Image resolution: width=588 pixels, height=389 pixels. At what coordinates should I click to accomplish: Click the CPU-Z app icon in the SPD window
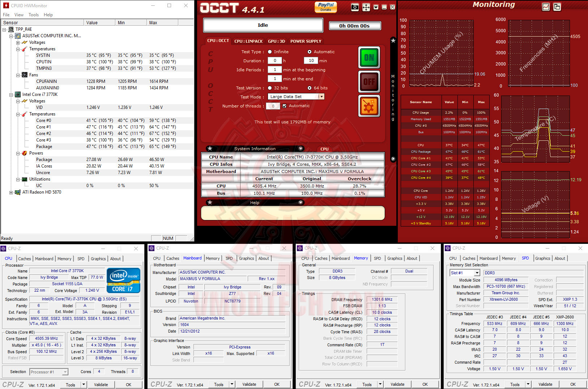(448, 248)
